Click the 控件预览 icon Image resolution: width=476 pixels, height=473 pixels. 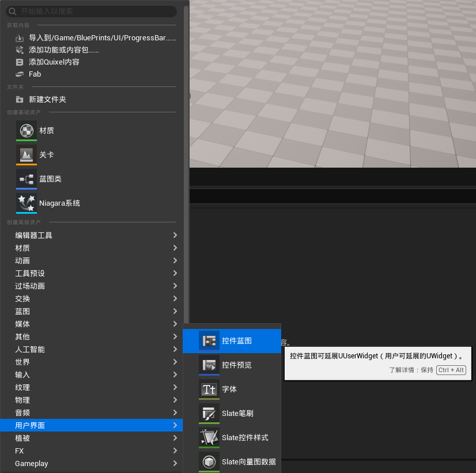coord(209,365)
